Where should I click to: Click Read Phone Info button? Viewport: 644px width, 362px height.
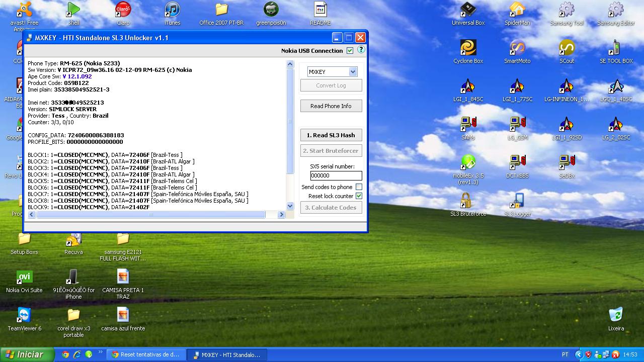331,106
